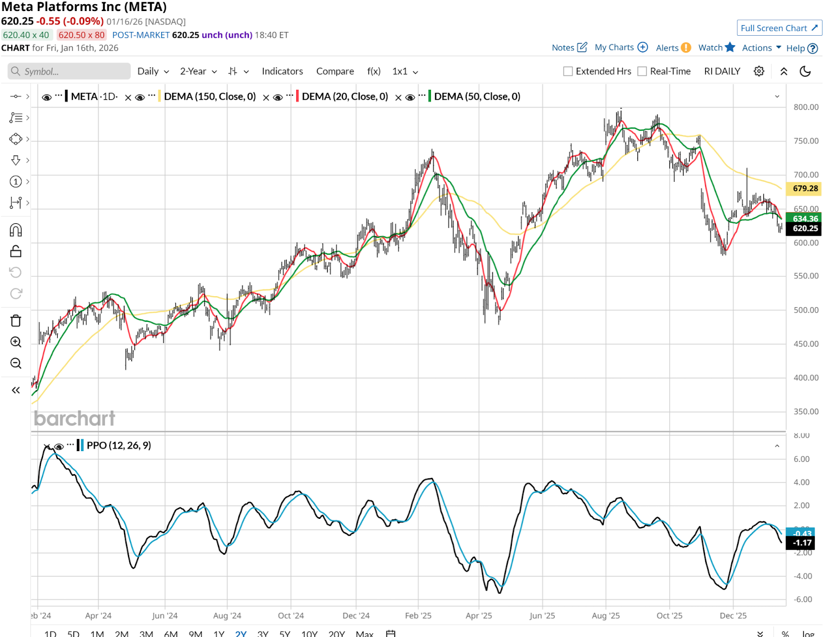The image size is (840, 637).
Task: Click the zoom in magnifier icon
Action: [16, 342]
